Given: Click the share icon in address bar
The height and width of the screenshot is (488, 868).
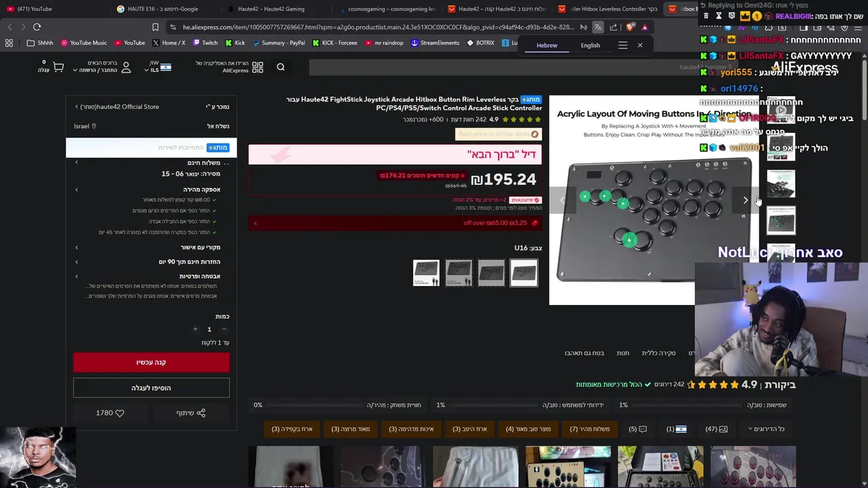Looking at the screenshot, I should click(614, 27).
